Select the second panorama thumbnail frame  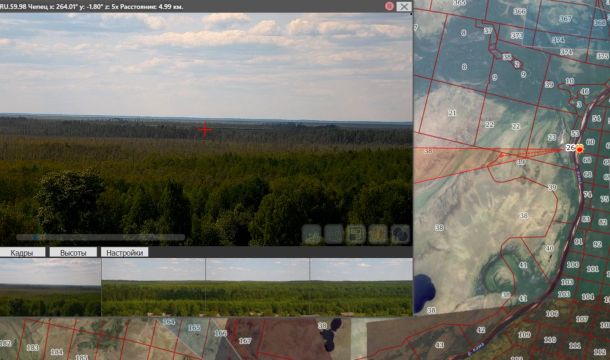[x=153, y=287]
